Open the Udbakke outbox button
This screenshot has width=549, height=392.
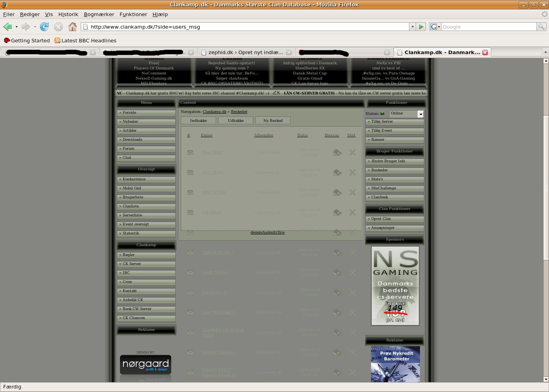click(x=236, y=121)
